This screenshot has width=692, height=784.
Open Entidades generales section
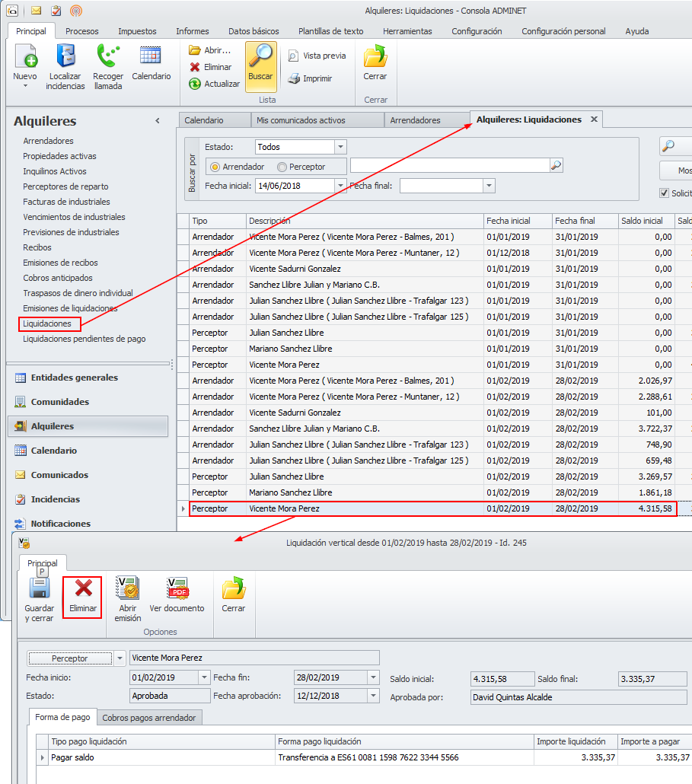pyautogui.click(x=74, y=378)
